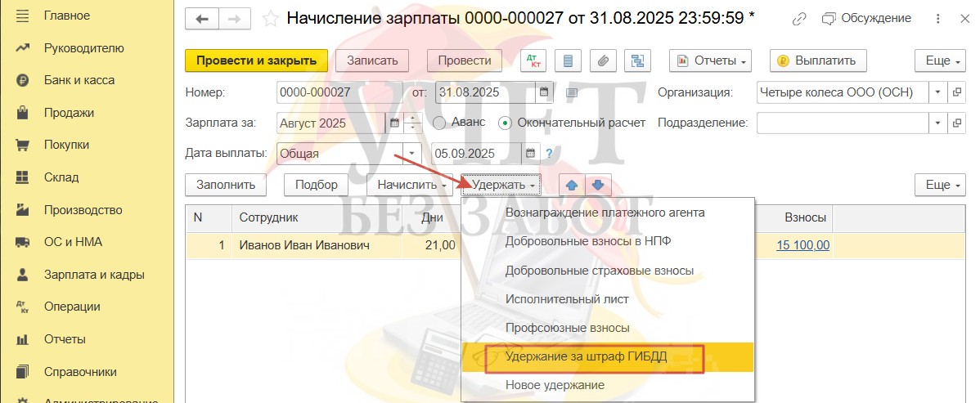Open the Организация field link icon
Viewport: 980px width, 403px height.
956,92
